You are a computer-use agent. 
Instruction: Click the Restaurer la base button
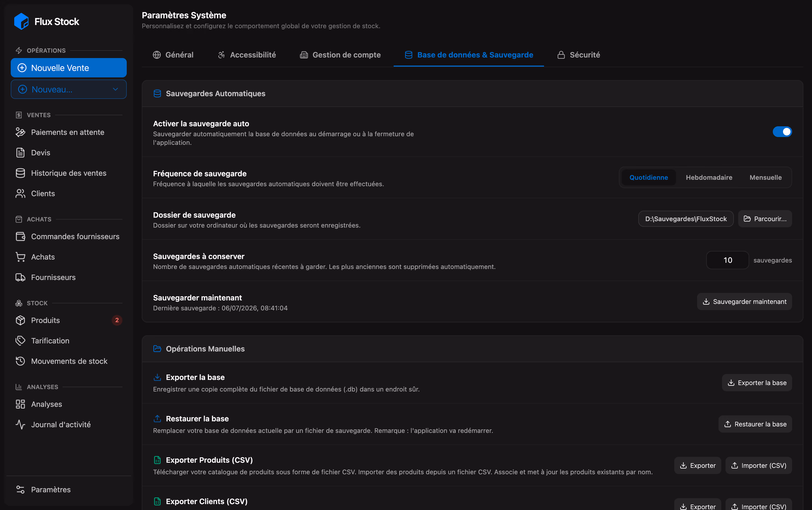[x=755, y=424]
